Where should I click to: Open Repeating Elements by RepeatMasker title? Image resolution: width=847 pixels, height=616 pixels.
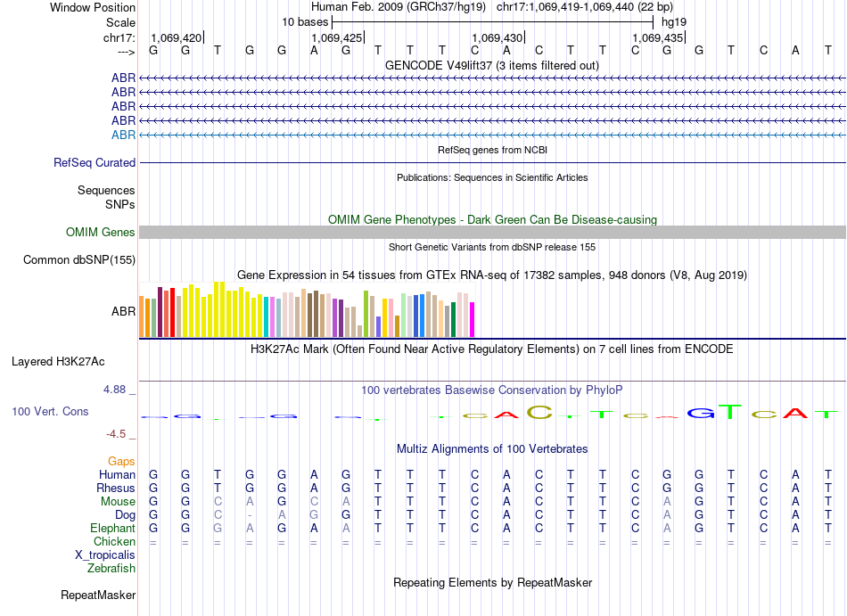(492, 582)
